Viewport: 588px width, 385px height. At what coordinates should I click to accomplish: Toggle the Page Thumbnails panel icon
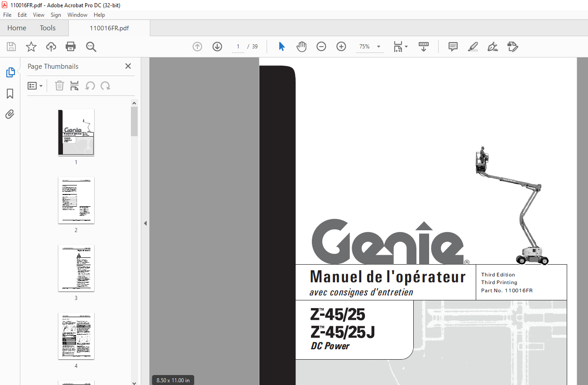10,72
